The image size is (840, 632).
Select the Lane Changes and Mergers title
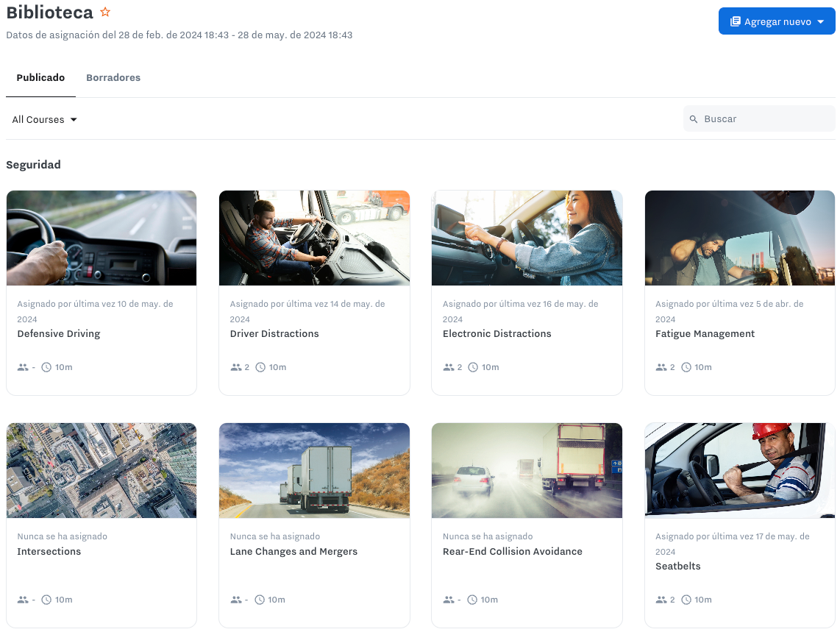click(x=293, y=551)
